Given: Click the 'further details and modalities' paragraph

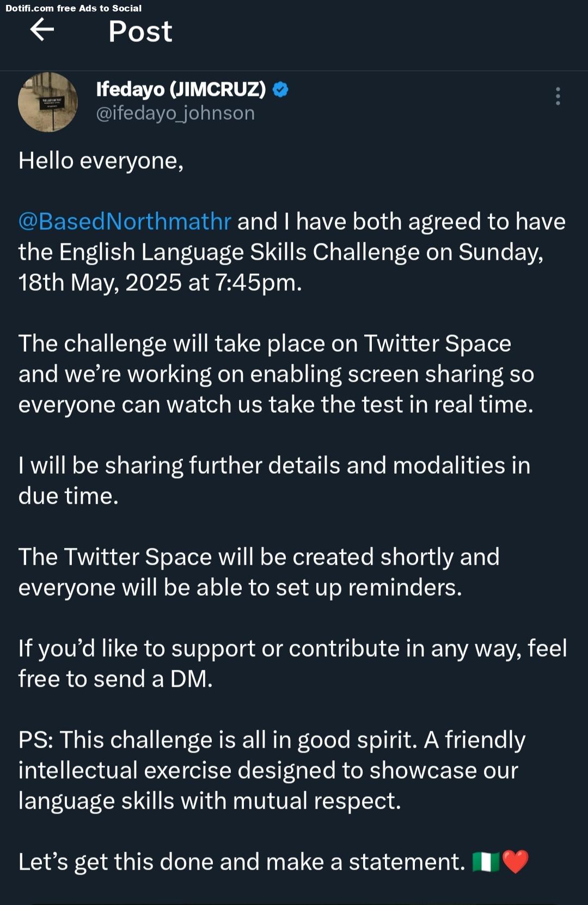Looking at the screenshot, I should coord(274,481).
